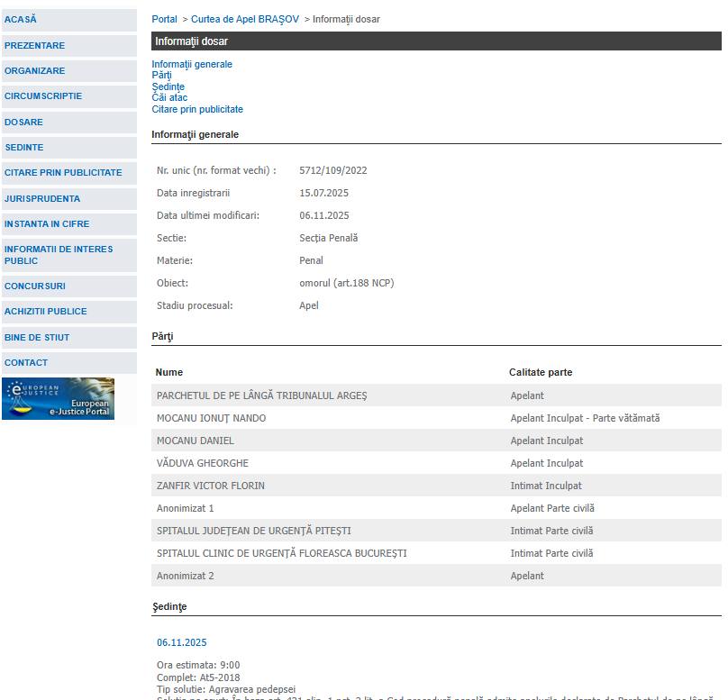
Task: View INSTANTA IN CIFRE page
Action: pos(47,223)
